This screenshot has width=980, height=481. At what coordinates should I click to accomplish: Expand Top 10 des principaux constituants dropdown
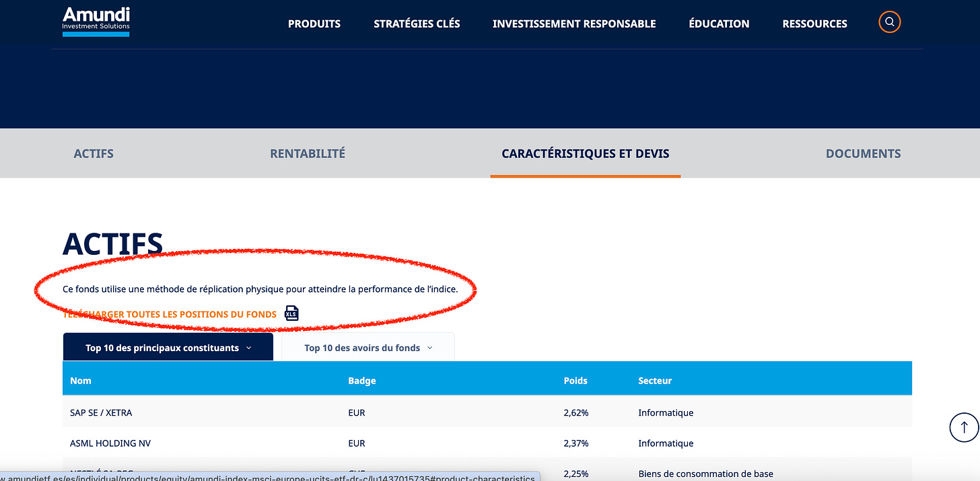[x=168, y=348]
